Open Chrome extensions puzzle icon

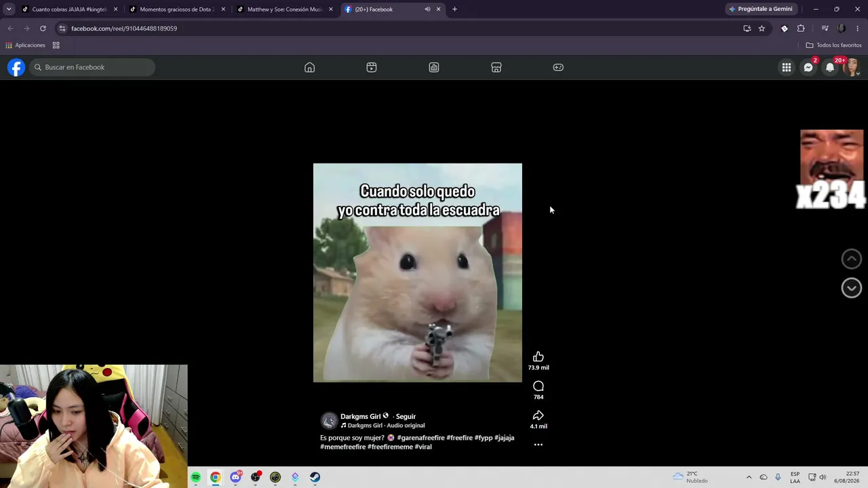pos(801,28)
